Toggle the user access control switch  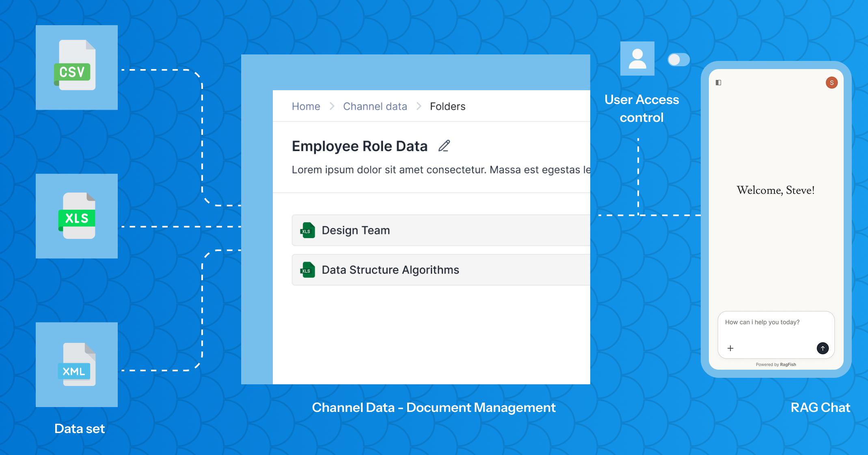[678, 60]
